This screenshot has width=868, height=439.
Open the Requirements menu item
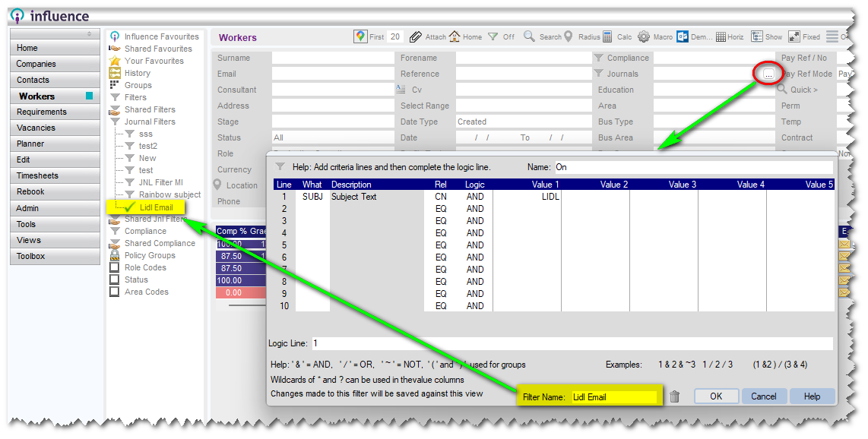55,112
